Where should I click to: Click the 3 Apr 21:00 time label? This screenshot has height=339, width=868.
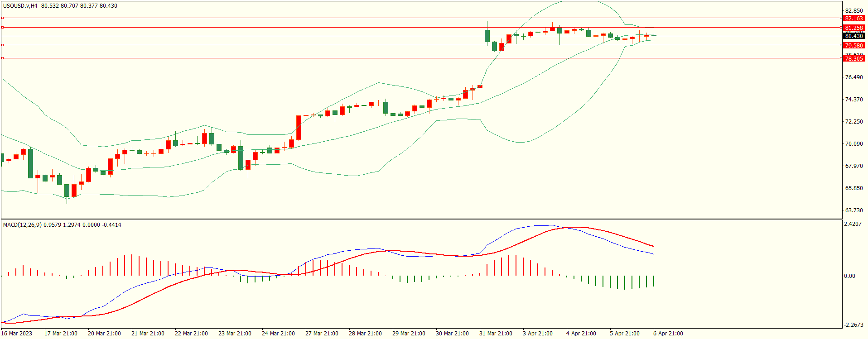(538, 334)
